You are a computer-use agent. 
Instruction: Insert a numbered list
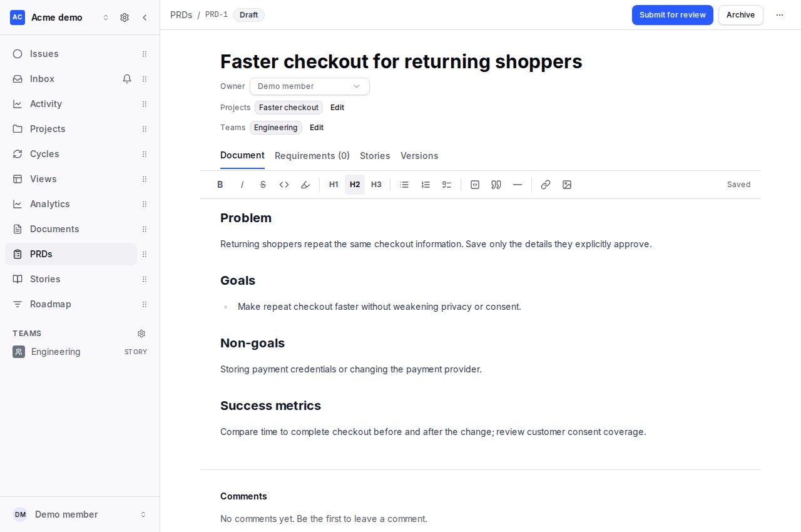click(426, 185)
